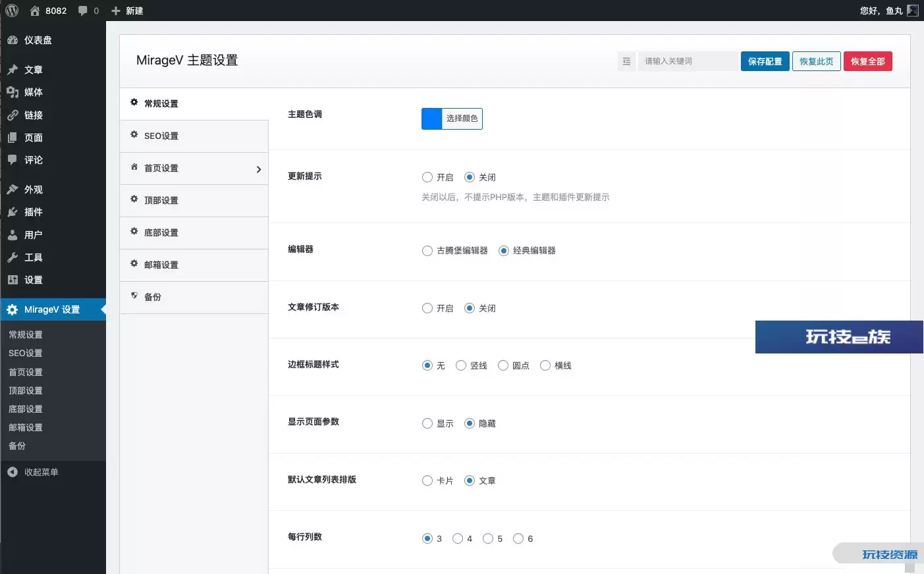
Task: Open the user avatar in admin bar
Action: pyautogui.click(x=913, y=11)
